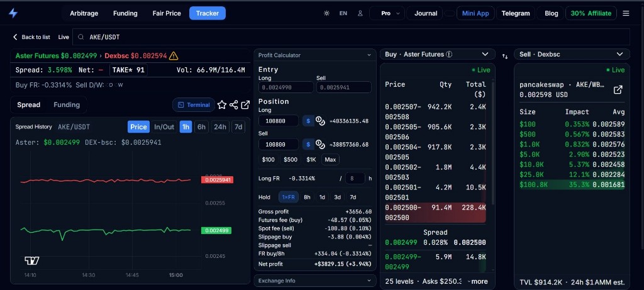Image resolution: width=644 pixels, height=290 pixels.
Task: Open the Tracker tab
Action: tap(208, 13)
